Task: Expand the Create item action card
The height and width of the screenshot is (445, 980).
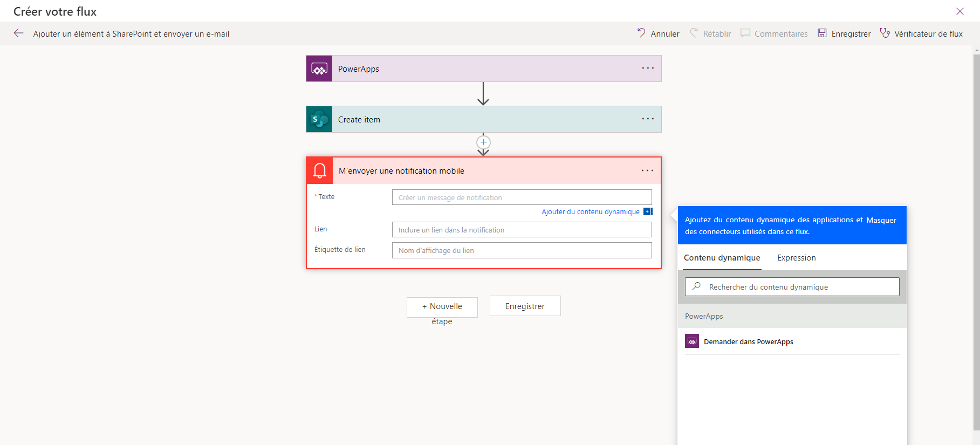Action: coord(484,120)
